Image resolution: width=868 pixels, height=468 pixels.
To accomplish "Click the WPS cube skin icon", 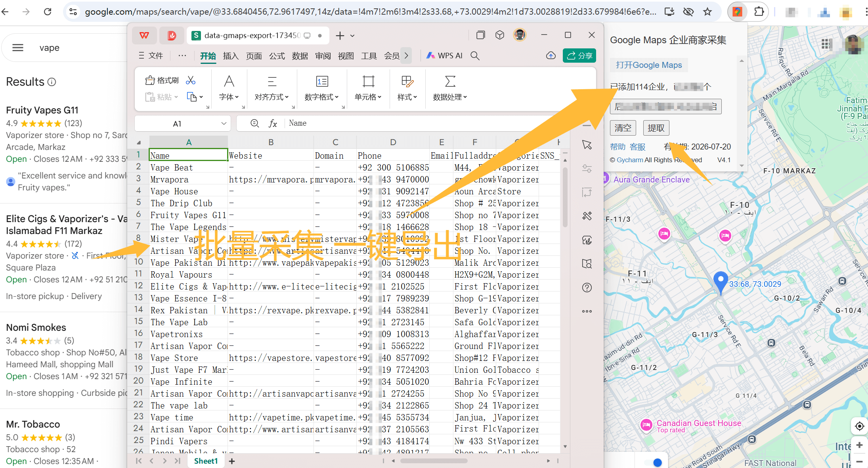I will pyautogui.click(x=500, y=35).
